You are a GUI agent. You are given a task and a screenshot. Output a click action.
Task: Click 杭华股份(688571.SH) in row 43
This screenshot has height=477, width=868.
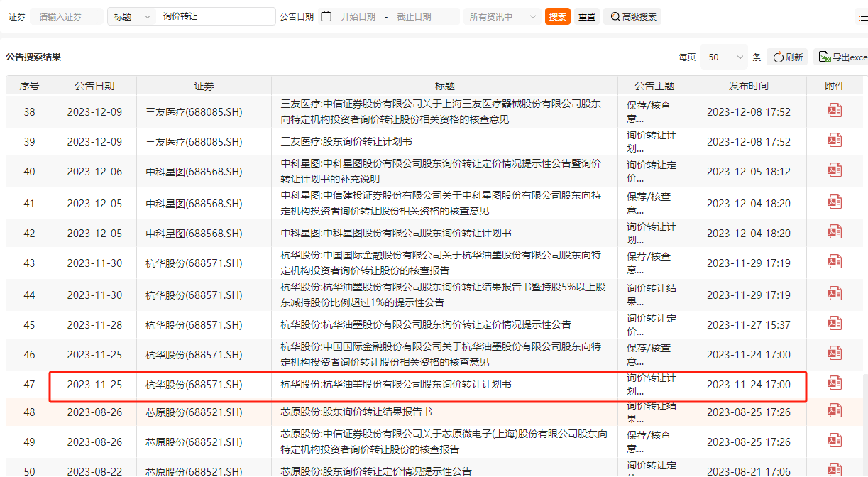194,263
